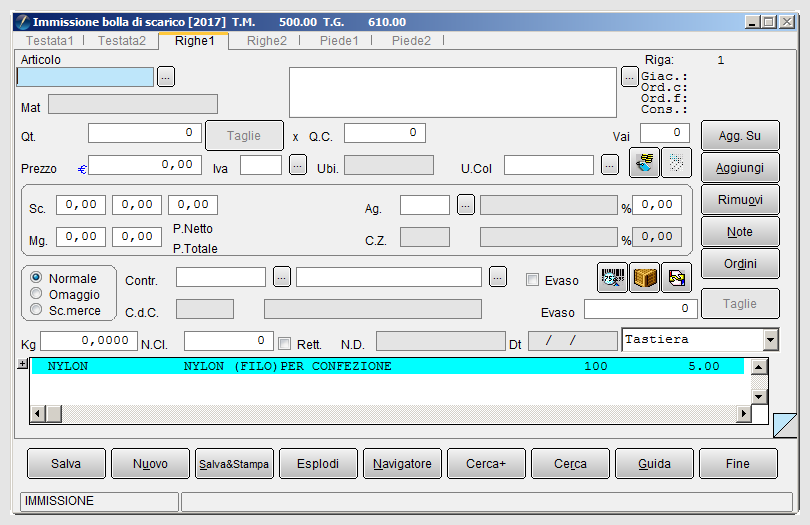The image size is (810, 525).
Task: Click the wooden crate package icon
Action: (x=644, y=278)
